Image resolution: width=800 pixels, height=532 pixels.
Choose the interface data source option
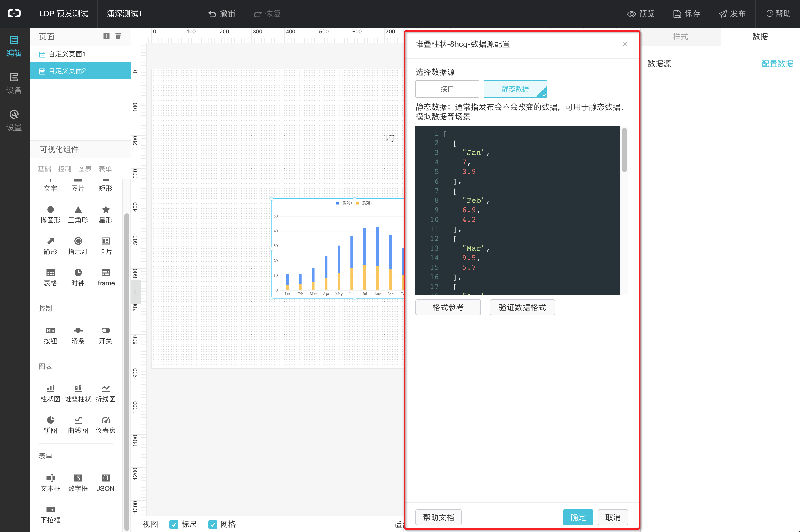pyautogui.click(x=447, y=89)
